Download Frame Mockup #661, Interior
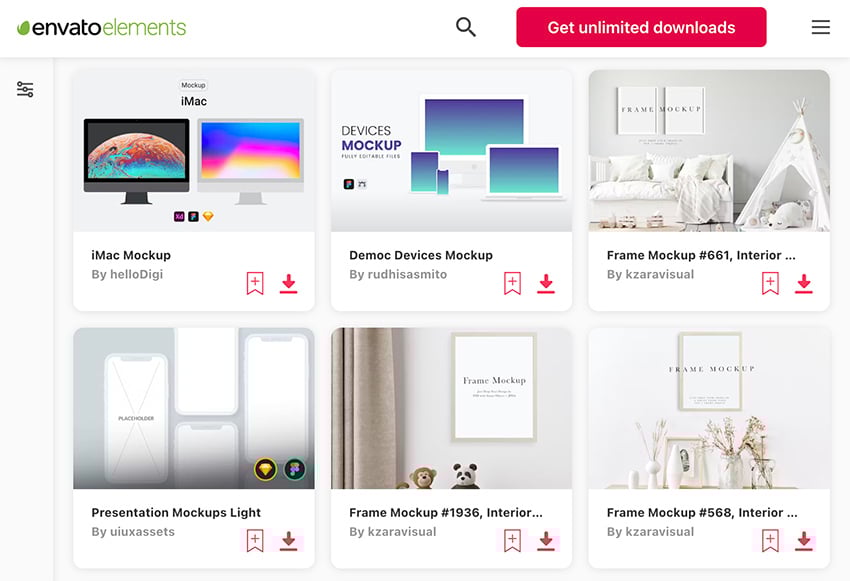This screenshot has height=581, width=850. [x=804, y=283]
